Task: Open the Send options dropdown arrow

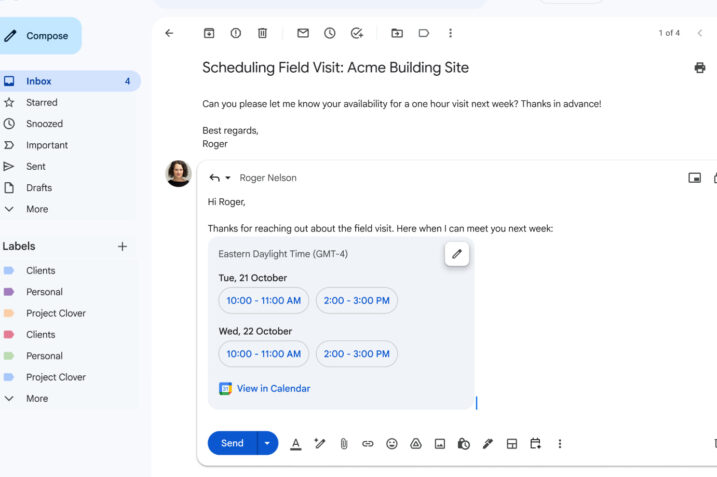Action: tap(267, 443)
